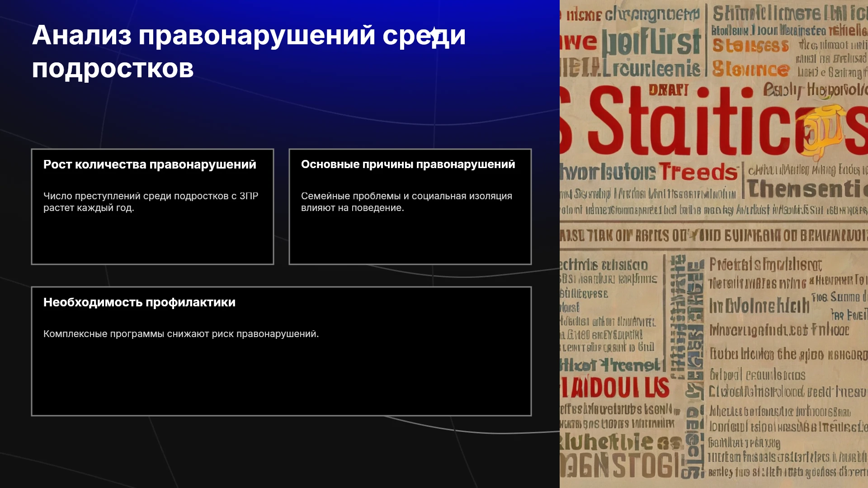Select the slide title "Анализ правонарушений среди подростков"
This screenshot has height=488, width=868.
249,52
